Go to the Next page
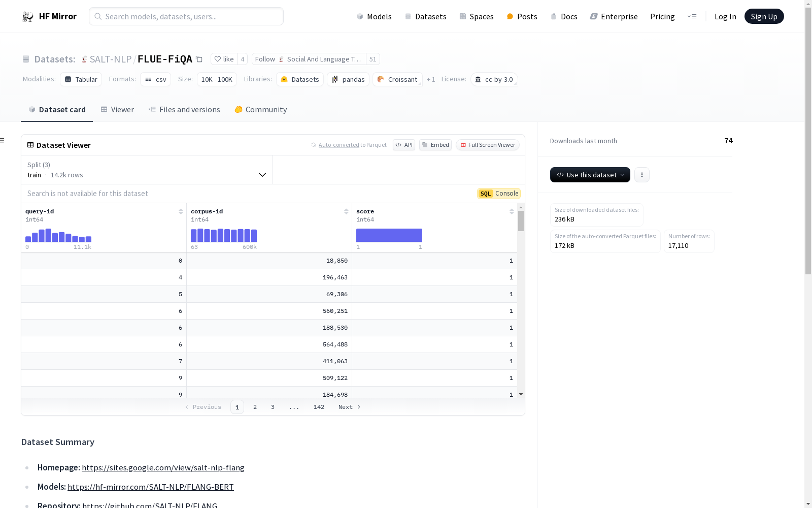The height and width of the screenshot is (508, 812). (x=349, y=407)
